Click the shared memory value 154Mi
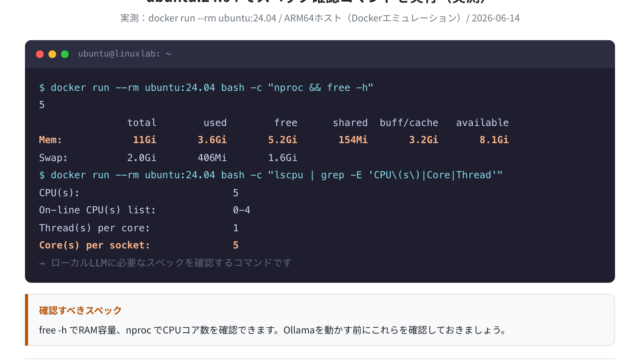Viewport: 640px width, 360px height. (x=353, y=140)
